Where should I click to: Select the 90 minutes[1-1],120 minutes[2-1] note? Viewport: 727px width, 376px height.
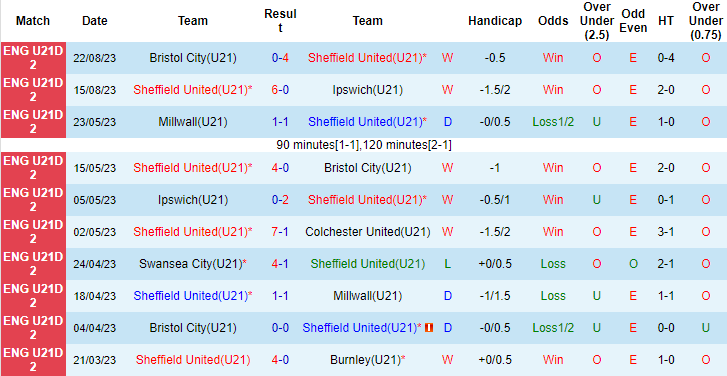coord(364,145)
